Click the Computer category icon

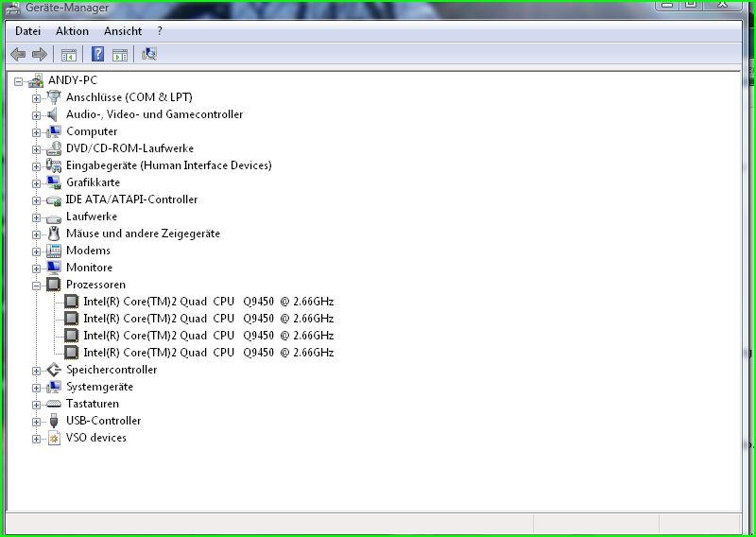(54, 131)
